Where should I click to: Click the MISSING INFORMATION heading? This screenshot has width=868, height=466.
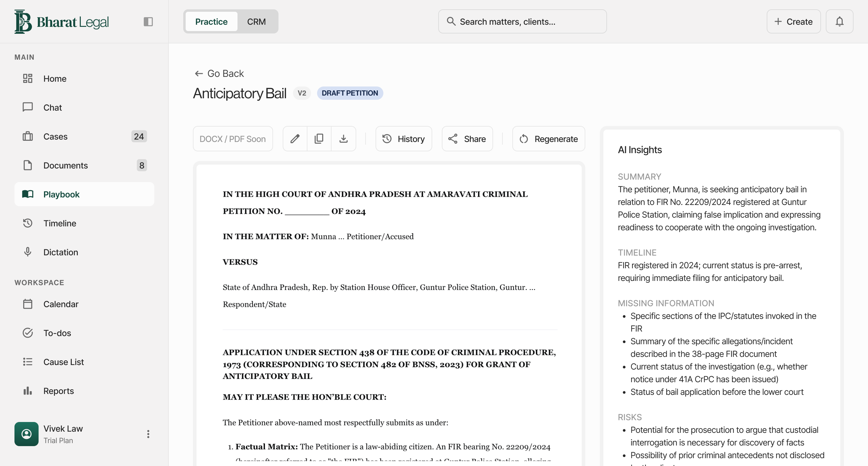[x=666, y=303]
